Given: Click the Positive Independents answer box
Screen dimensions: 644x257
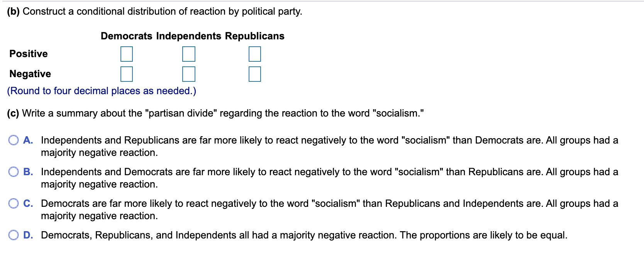Looking at the screenshot, I should coord(188,54).
